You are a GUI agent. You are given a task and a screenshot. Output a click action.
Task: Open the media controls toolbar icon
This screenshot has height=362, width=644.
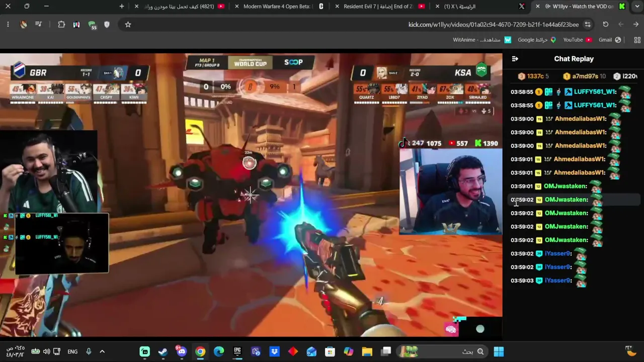[38, 24]
